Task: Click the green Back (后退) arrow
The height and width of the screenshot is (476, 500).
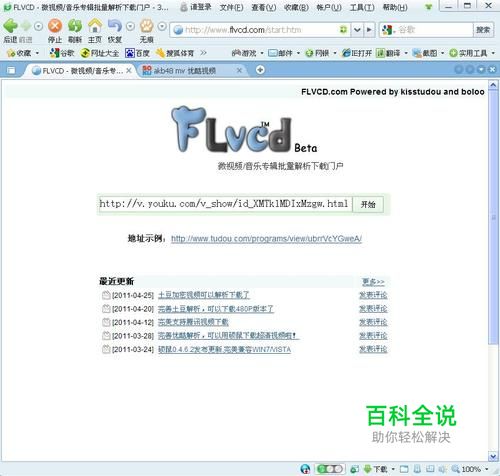Action: (x=10, y=26)
